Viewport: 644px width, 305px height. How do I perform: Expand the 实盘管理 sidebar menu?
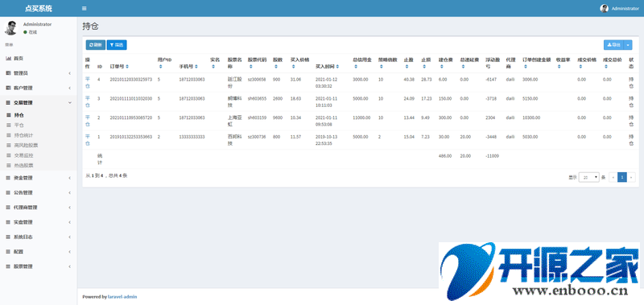38,222
